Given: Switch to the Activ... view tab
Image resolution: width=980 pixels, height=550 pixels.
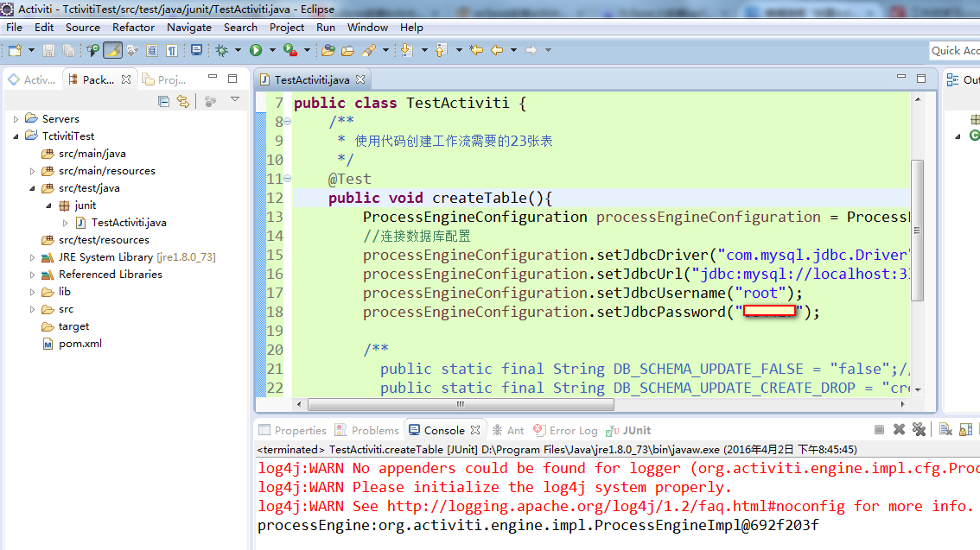Looking at the screenshot, I should pyautogui.click(x=32, y=79).
